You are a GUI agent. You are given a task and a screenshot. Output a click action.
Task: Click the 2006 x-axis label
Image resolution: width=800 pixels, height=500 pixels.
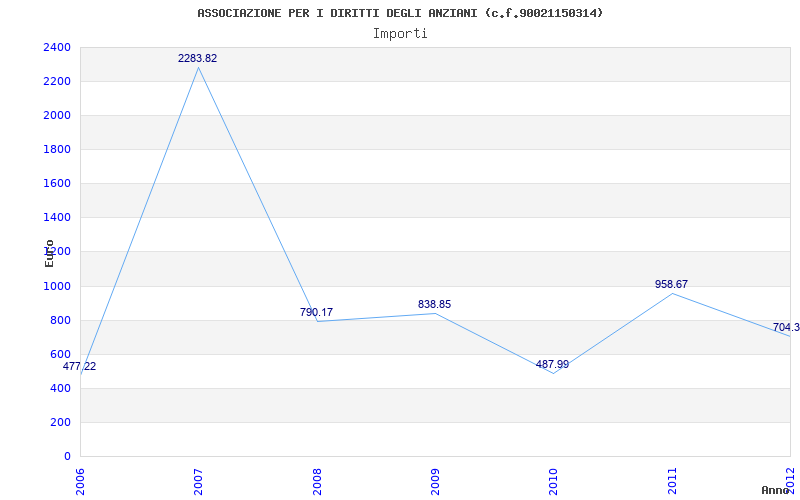click(81, 482)
